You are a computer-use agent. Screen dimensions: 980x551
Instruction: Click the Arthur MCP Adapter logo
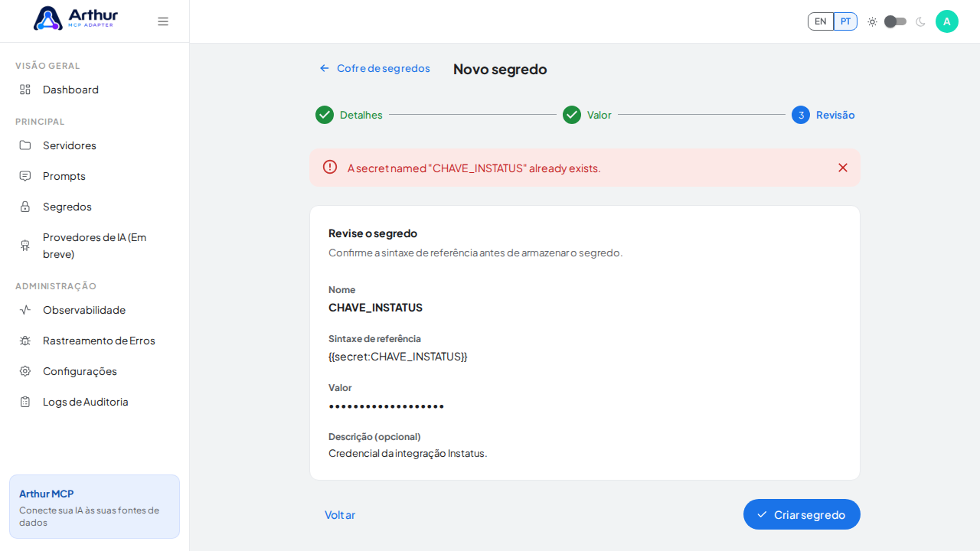point(76,18)
